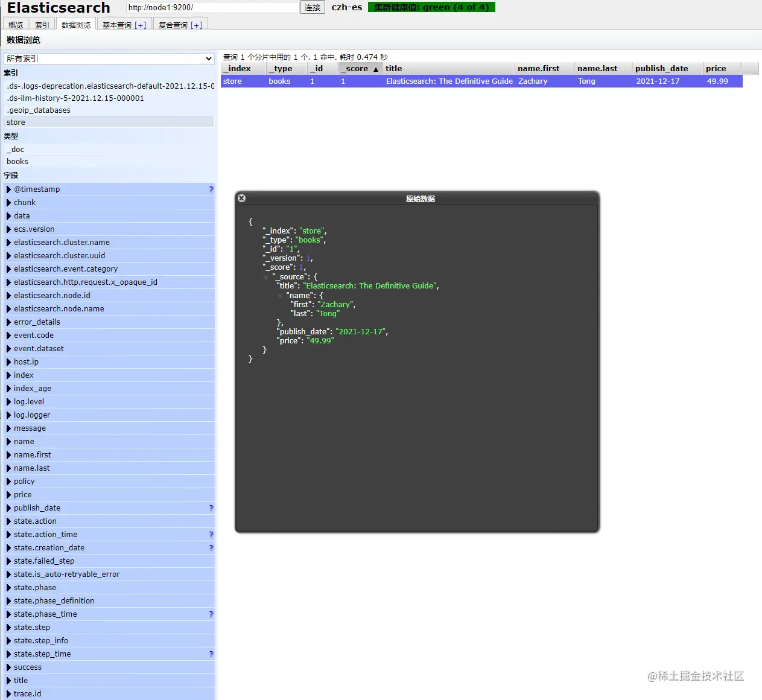The image size is (762, 700).
Task: Open the help icon for publish_date field
Action: click(x=211, y=508)
